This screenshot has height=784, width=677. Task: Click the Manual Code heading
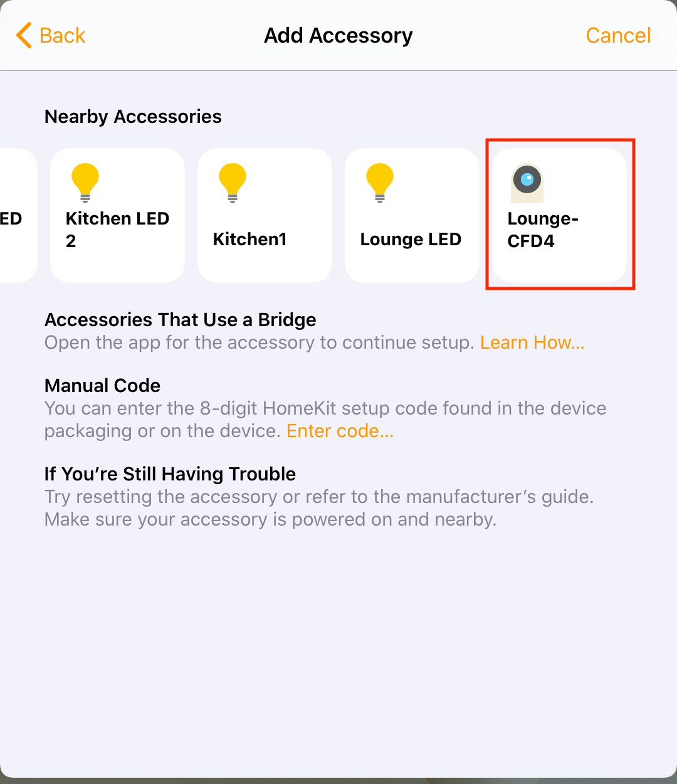102,386
